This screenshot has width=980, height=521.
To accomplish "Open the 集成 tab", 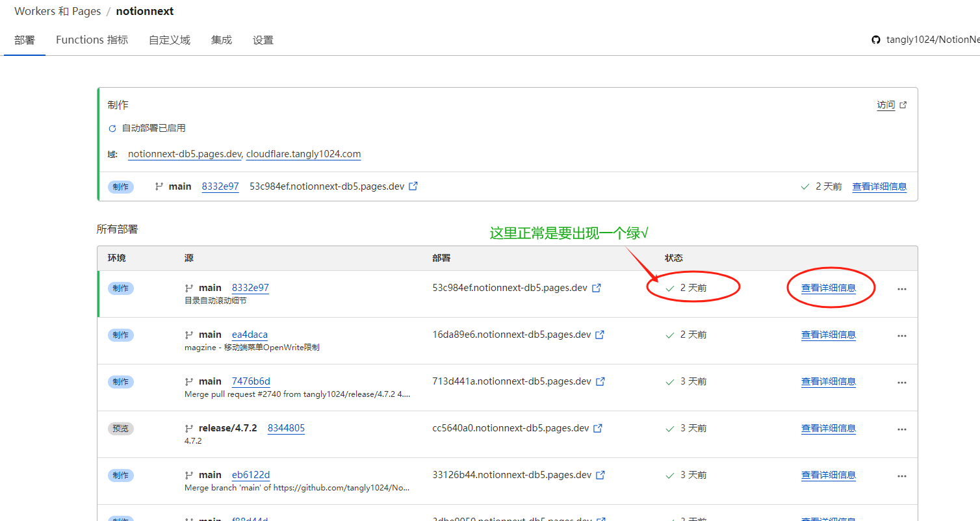I will tap(222, 40).
